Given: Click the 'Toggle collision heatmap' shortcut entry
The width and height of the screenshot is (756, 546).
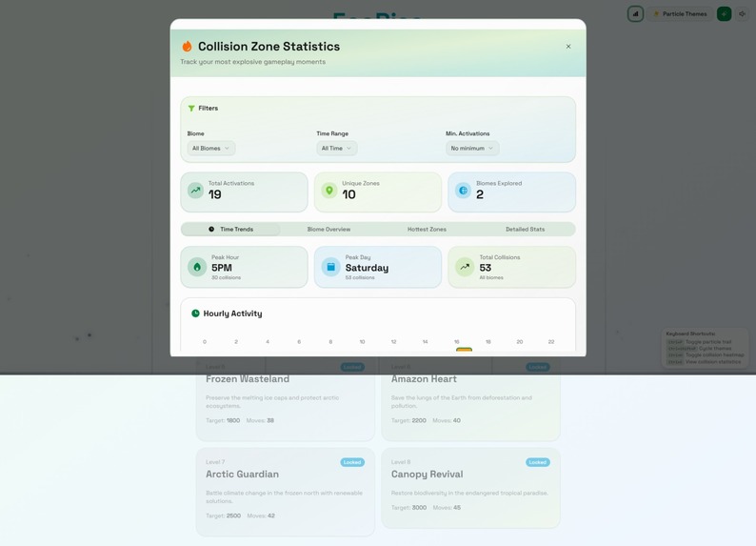Looking at the screenshot, I should [706, 355].
